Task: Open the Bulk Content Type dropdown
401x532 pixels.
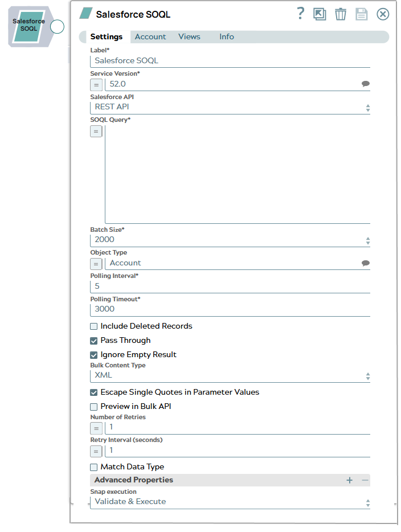Action: [x=230, y=375]
